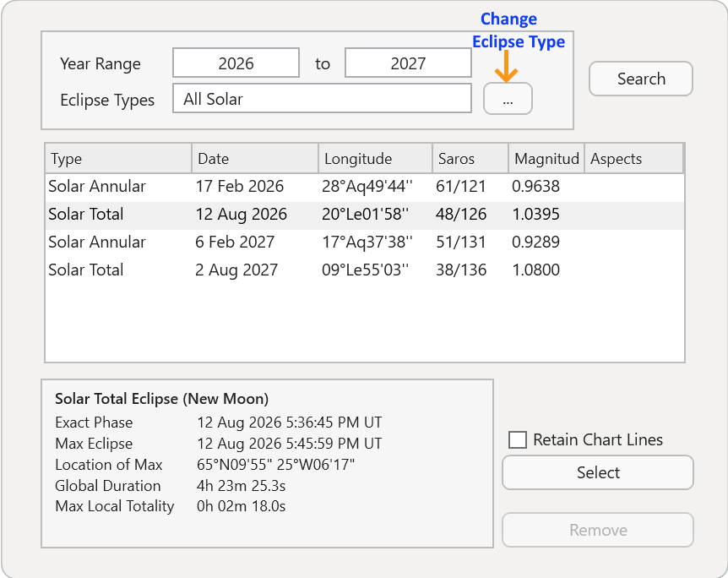728x578 pixels.
Task: Open eclipse type chooser ellipsis button
Action: coord(508,99)
